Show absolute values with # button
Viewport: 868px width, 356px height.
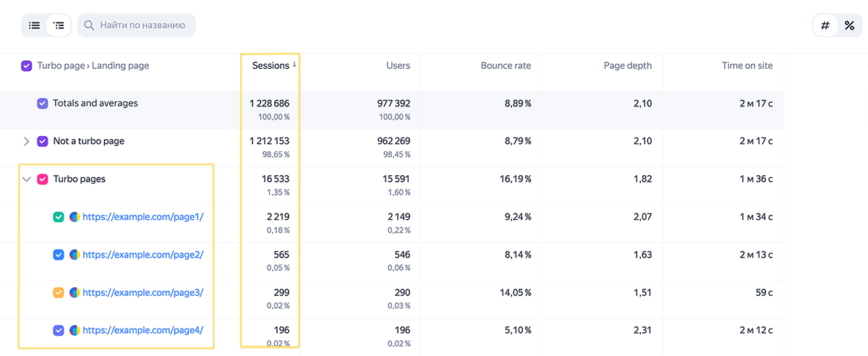click(825, 25)
